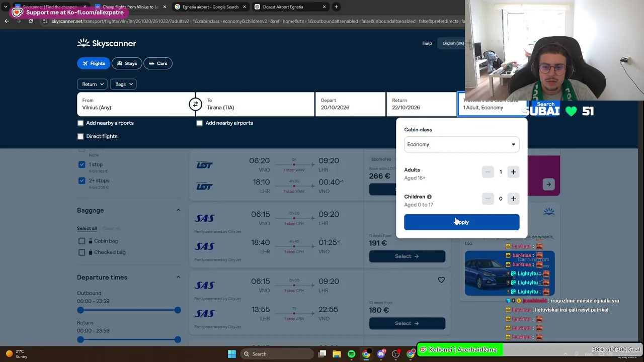Adjust the Outbound departure time end handle
This screenshot has height=362, width=644.
178,310
